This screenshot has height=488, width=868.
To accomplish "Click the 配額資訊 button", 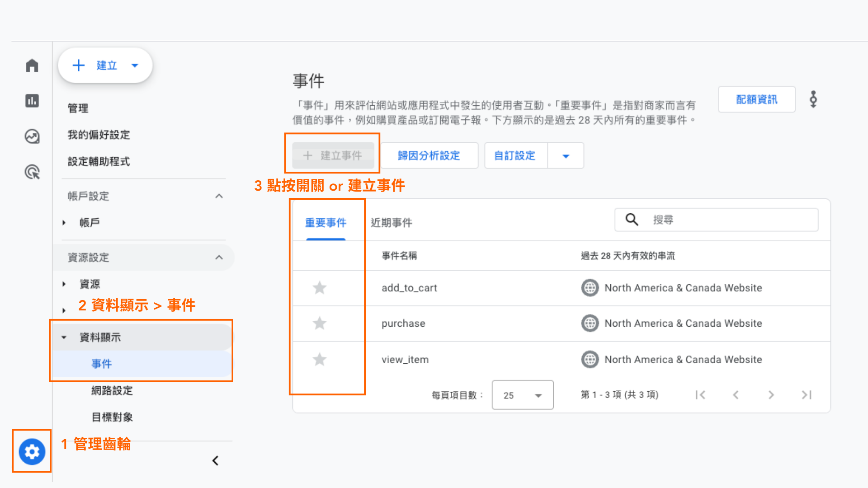I will point(756,99).
